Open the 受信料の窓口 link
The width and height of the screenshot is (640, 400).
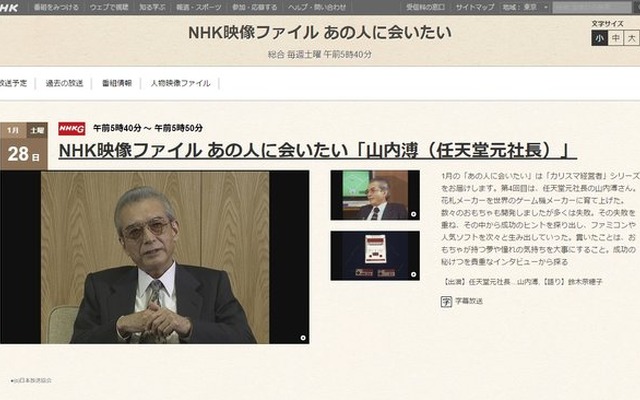tap(425, 7)
